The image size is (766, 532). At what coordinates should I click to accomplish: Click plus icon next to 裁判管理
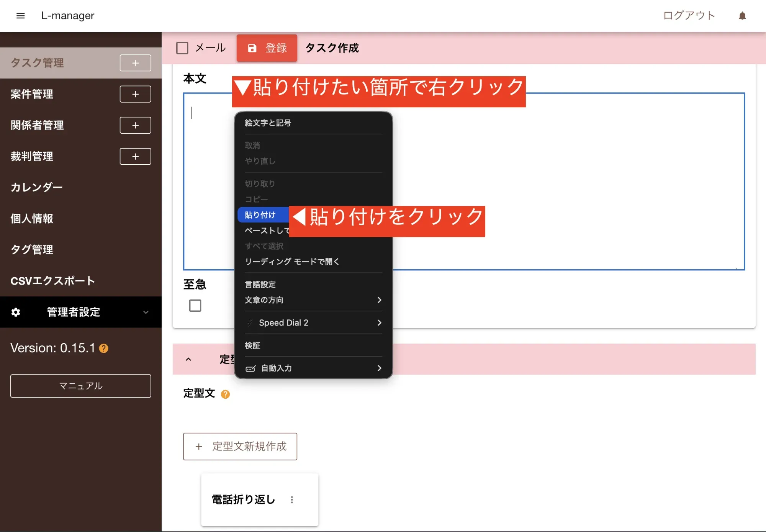(x=135, y=156)
